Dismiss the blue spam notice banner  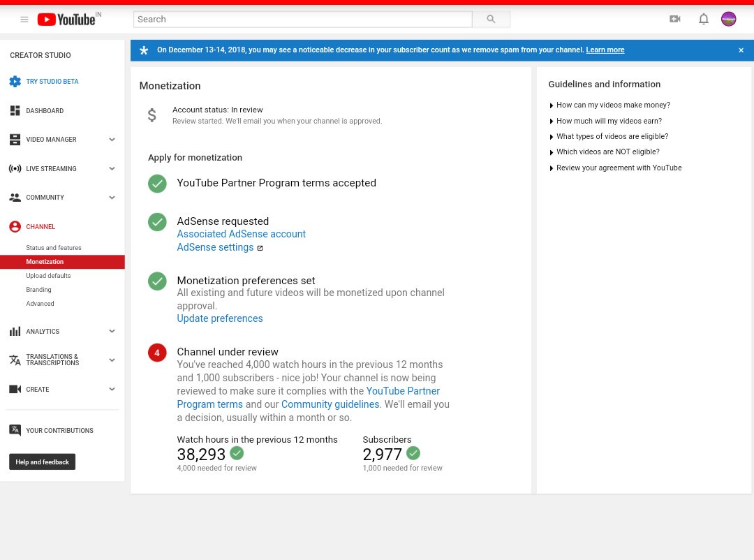point(741,50)
